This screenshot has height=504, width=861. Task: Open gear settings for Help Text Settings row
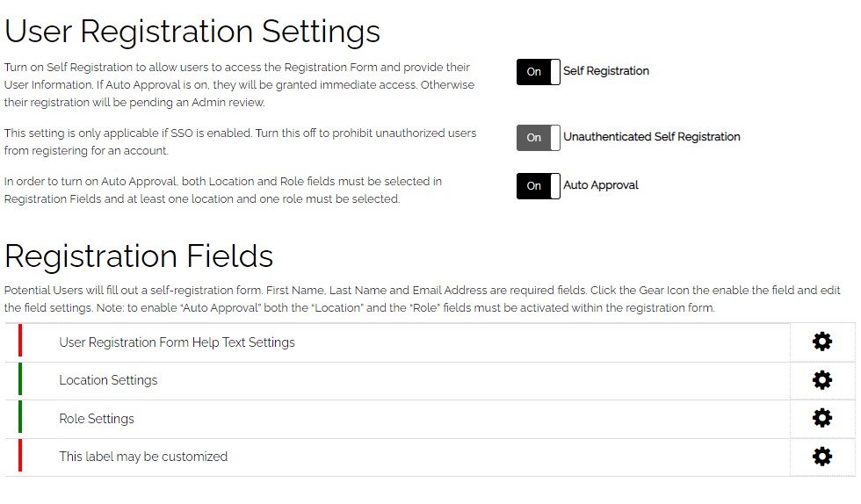[x=822, y=342]
